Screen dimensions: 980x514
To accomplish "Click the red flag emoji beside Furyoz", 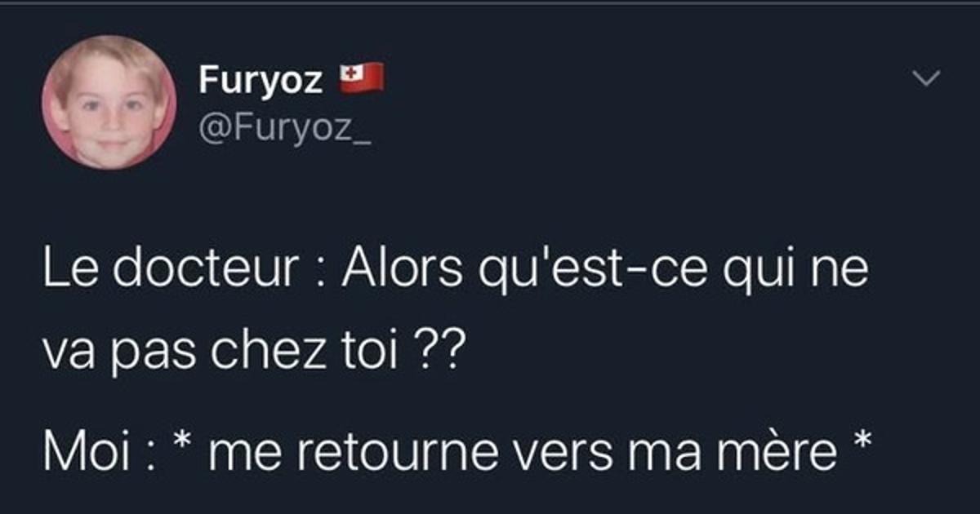I will tap(361, 79).
